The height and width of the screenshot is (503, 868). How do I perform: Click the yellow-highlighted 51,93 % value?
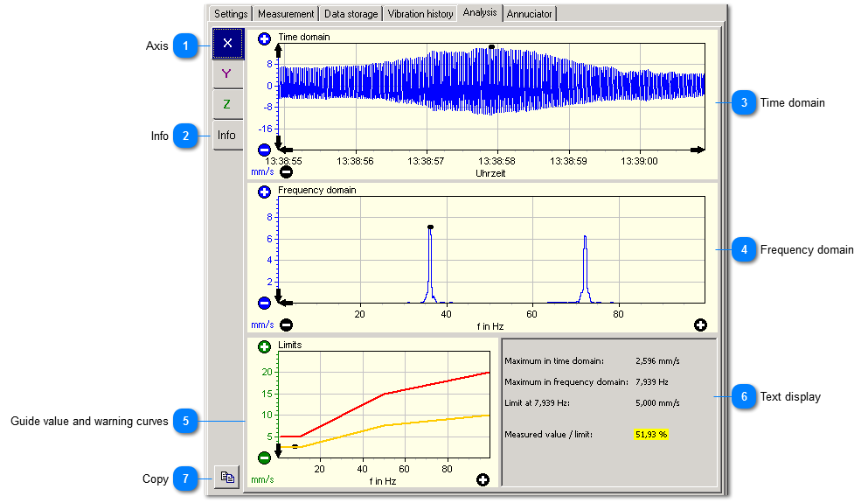651,434
